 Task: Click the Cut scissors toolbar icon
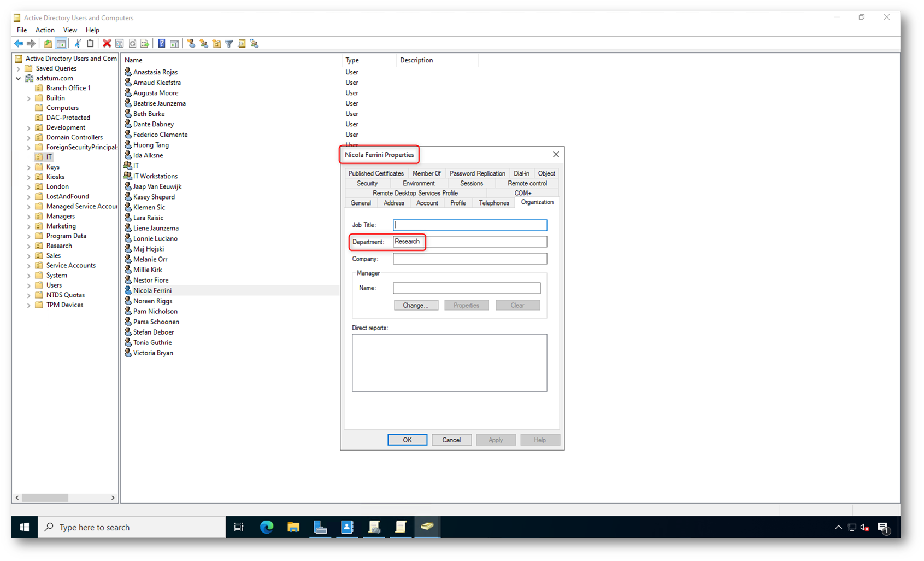[x=78, y=44]
